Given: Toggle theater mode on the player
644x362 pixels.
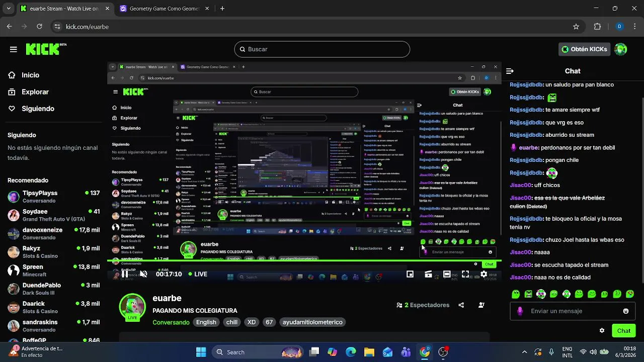Looking at the screenshot, I should [x=447, y=274].
